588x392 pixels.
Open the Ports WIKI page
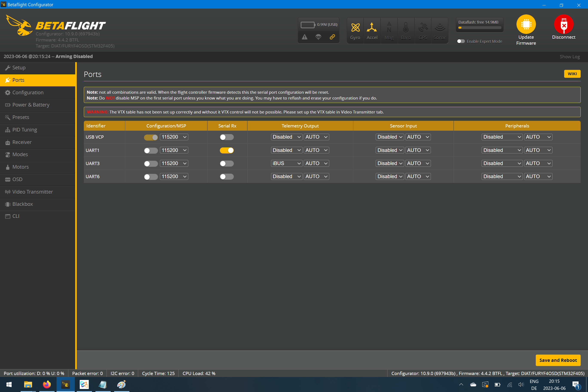572,74
